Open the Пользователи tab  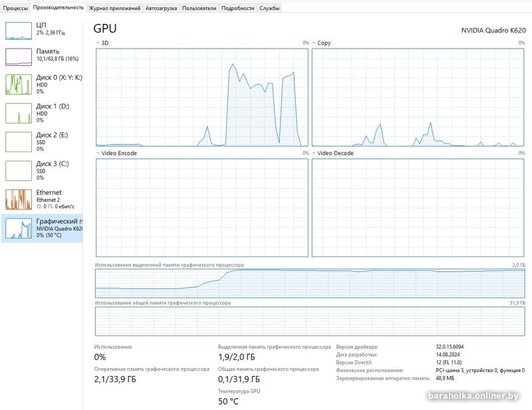point(199,8)
